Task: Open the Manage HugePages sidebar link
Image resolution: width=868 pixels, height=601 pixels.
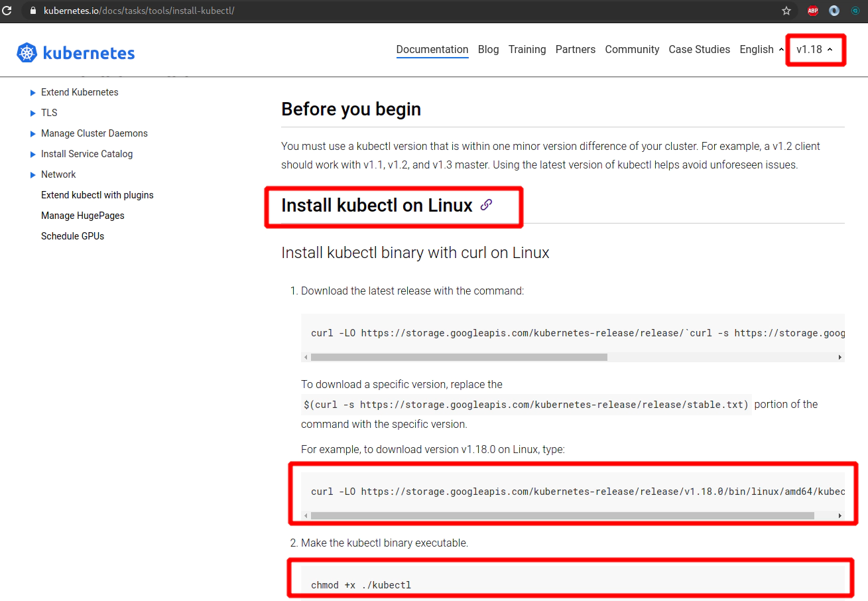Action: [82, 216]
